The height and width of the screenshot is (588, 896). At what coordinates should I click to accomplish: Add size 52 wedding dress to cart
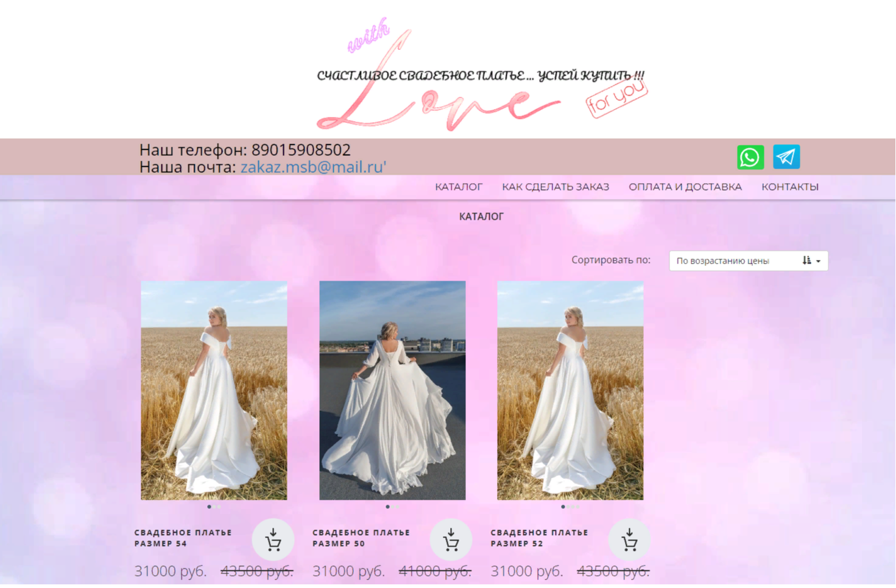629,540
